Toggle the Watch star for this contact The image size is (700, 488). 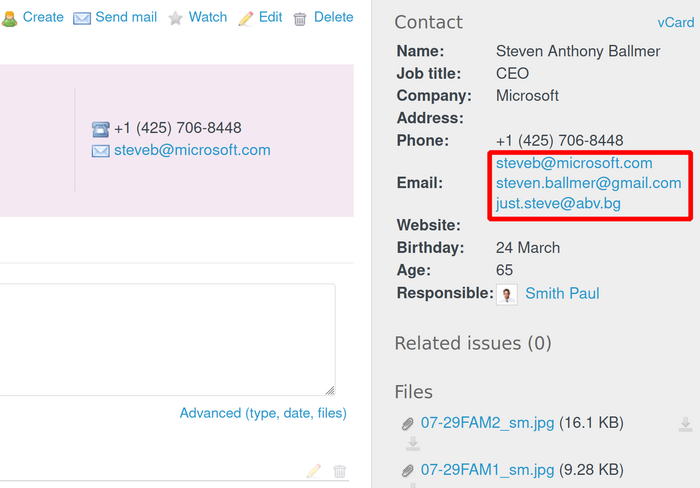tap(175, 18)
